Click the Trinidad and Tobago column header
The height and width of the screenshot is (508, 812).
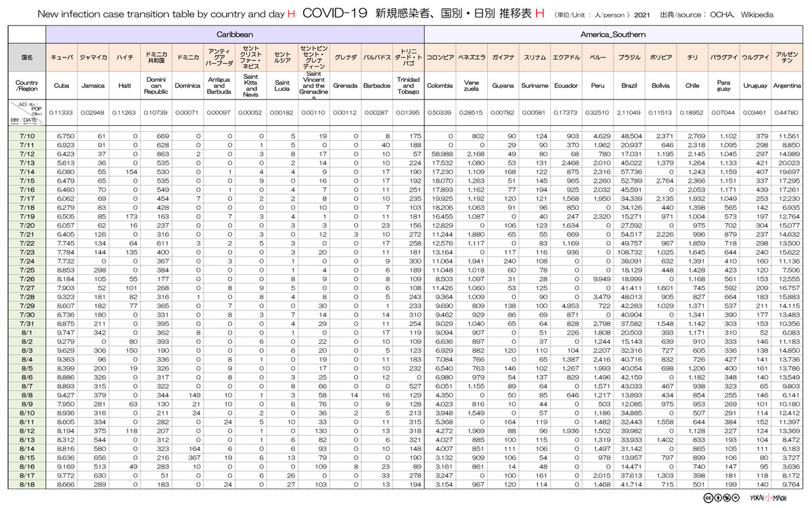click(x=409, y=87)
